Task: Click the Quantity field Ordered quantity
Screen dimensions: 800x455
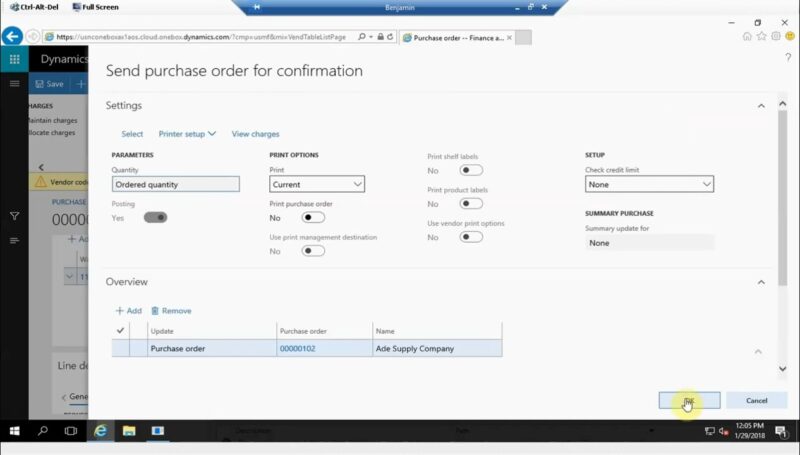Action: (176, 184)
